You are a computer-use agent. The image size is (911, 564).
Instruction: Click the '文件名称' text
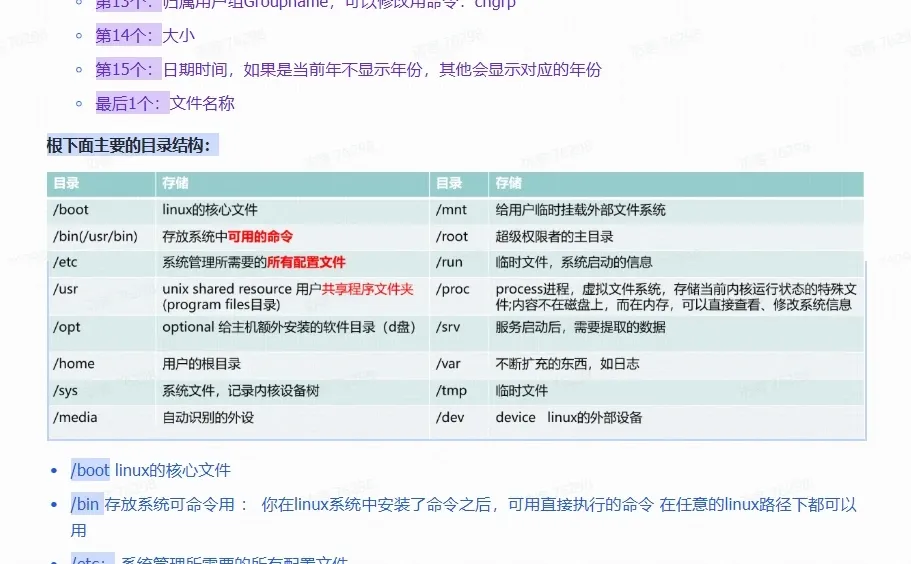[x=202, y=103]
